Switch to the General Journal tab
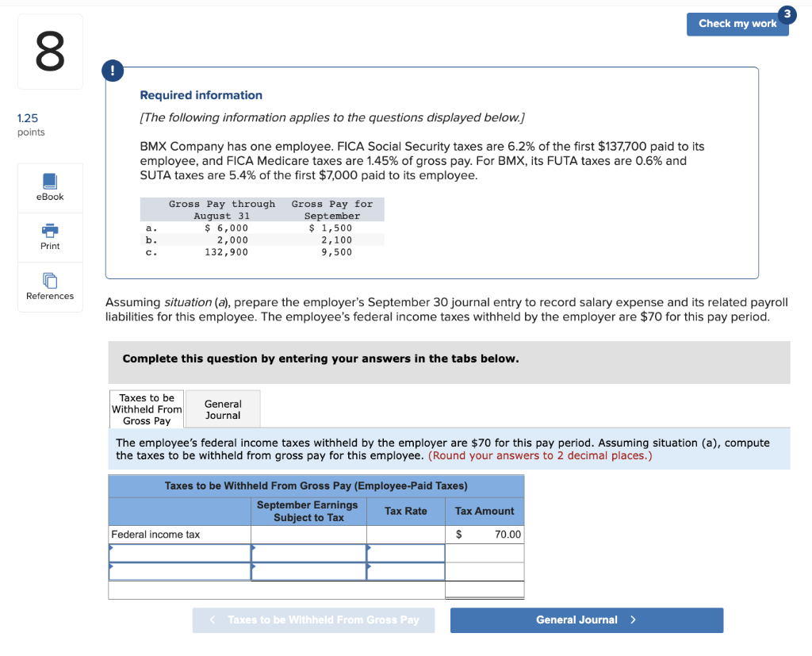Image resolution: width=812 pixels, height=656 pixels. click(x=222, y=409)
